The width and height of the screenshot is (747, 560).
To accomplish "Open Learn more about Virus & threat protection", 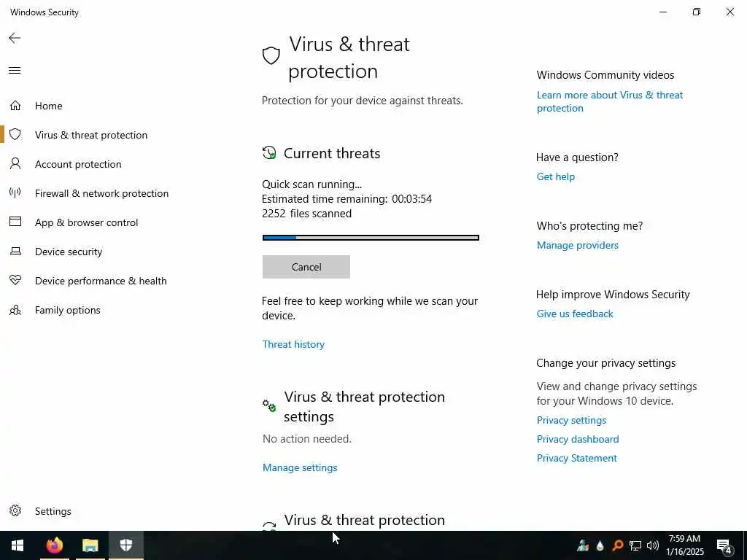I will [x=609, y=101].
